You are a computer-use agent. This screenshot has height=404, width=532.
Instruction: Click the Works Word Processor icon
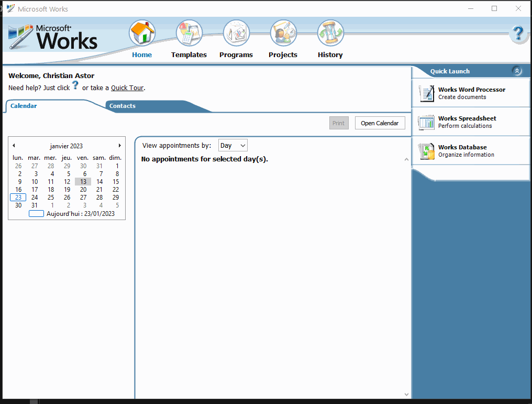[x=426, y=93]
